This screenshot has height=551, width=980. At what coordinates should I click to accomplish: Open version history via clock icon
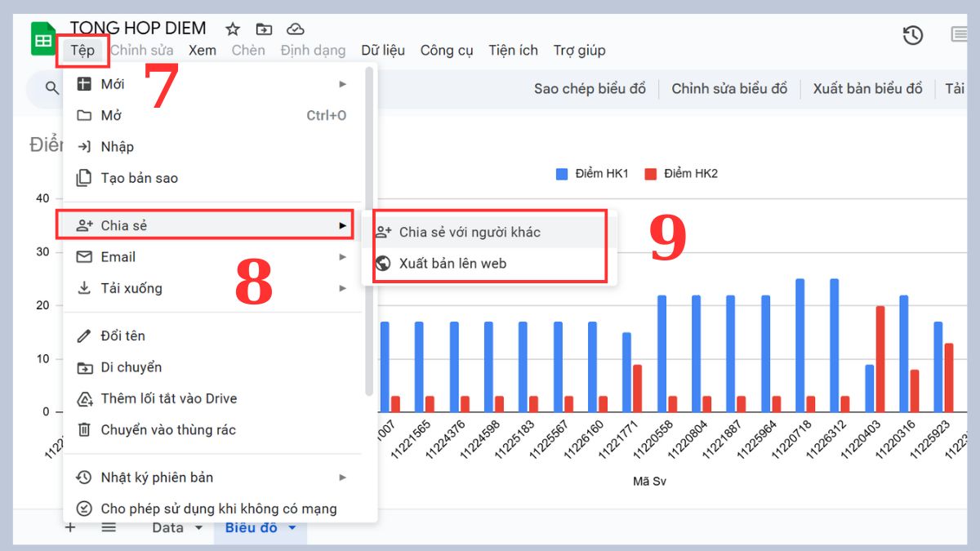pyautogui.click(x=912, y=36)
